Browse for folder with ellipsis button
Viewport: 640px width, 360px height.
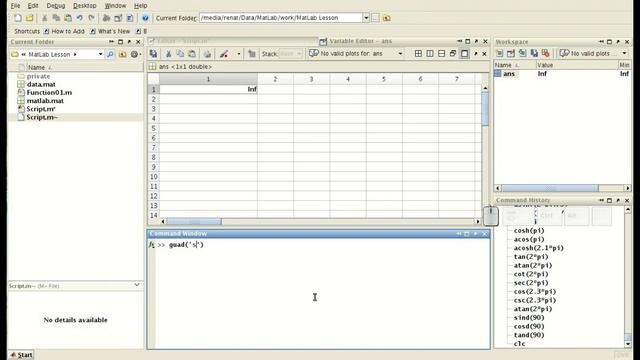[375, 18]
